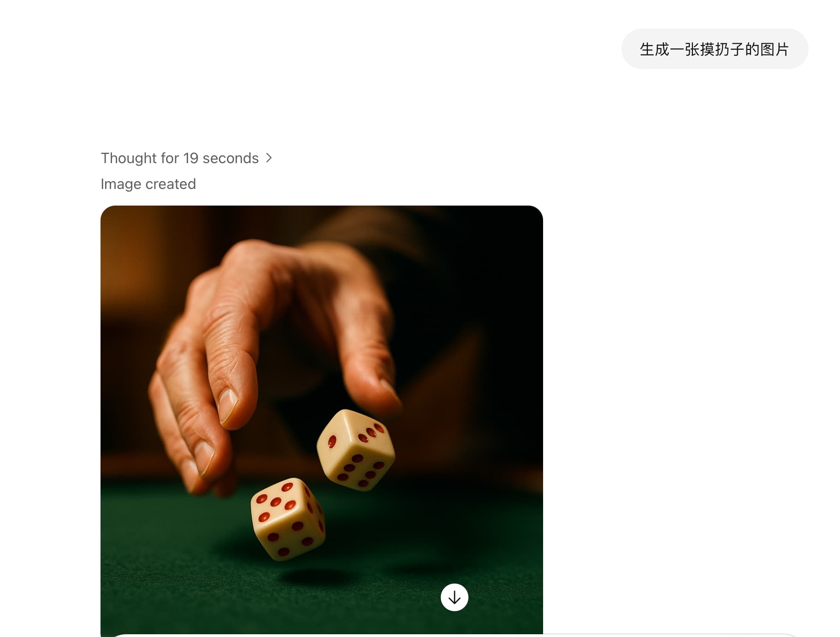Click "19 seconds" text in thought header
This screenshot has width=840, height=637.
click(221, 158)
